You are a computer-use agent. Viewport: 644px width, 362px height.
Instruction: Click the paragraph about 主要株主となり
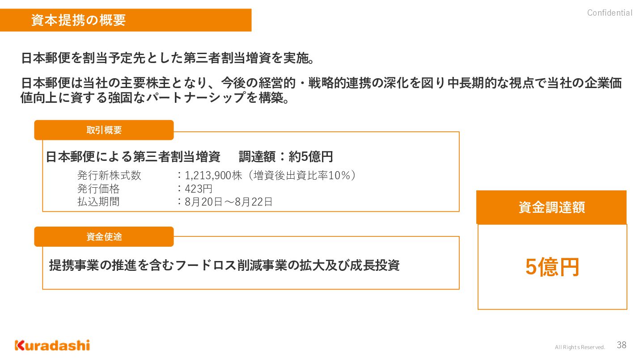(x=321, y=90)
